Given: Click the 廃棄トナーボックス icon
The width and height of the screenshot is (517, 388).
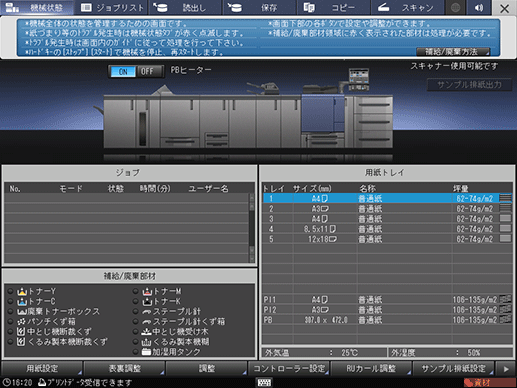Looking at the screenshot, I should [x=22, y=312].
